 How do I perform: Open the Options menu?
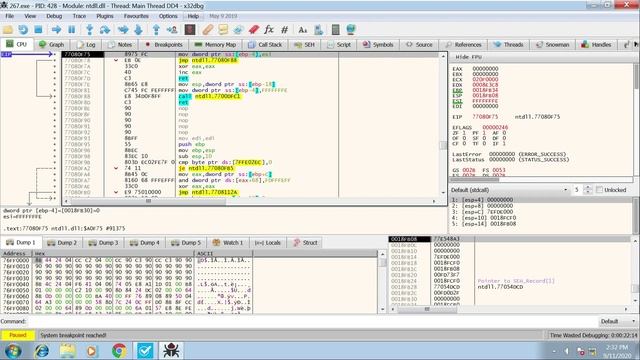(x=168, y=16)
